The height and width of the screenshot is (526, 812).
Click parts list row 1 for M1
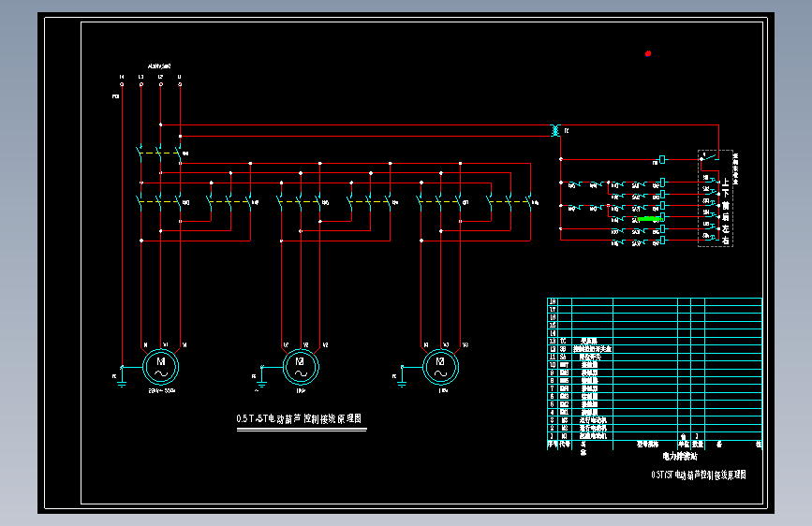pos(655,436)
